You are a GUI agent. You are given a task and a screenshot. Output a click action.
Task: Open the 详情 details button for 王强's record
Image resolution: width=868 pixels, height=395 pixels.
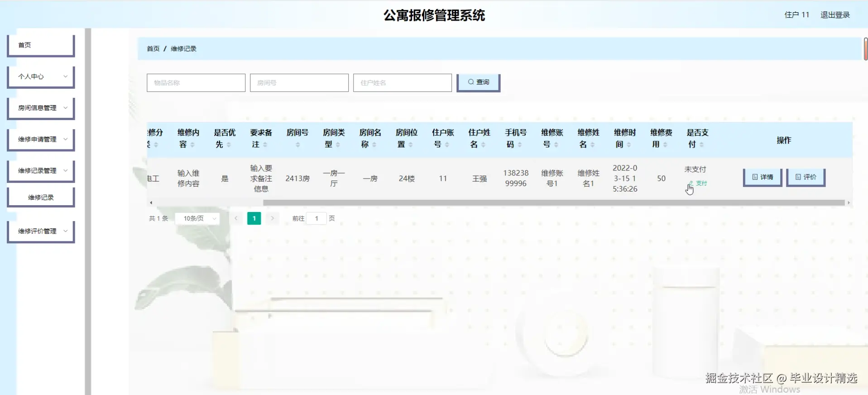(763, 177)
